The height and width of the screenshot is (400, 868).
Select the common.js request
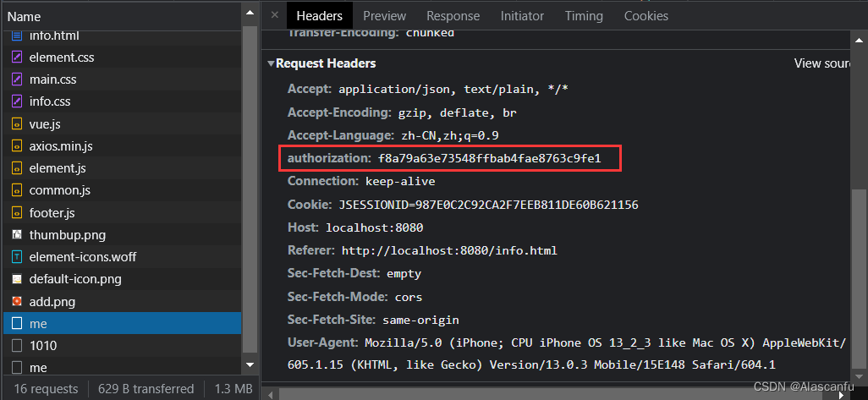(x=122, y=190)
